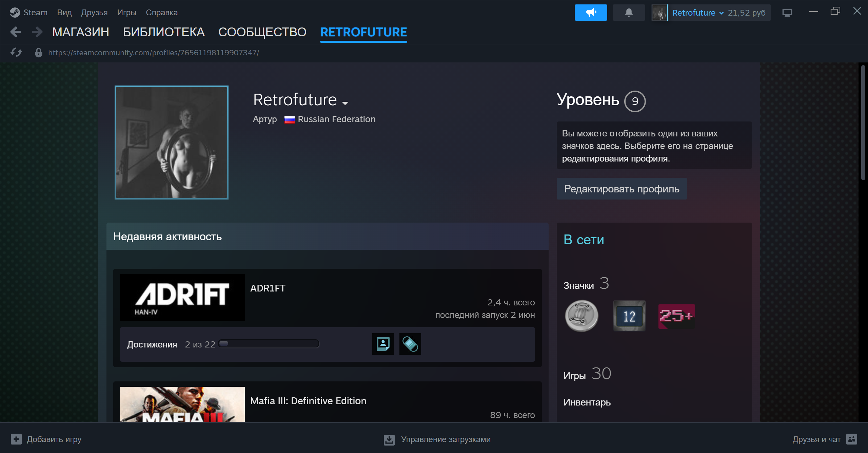Open the Достижения achievements link for ADR1FT

coord(152,344)
